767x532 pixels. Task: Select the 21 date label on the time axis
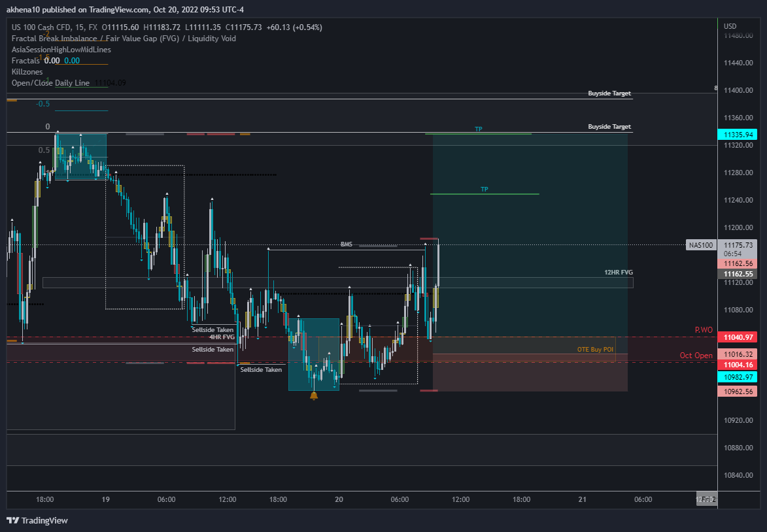pos(582,499)
